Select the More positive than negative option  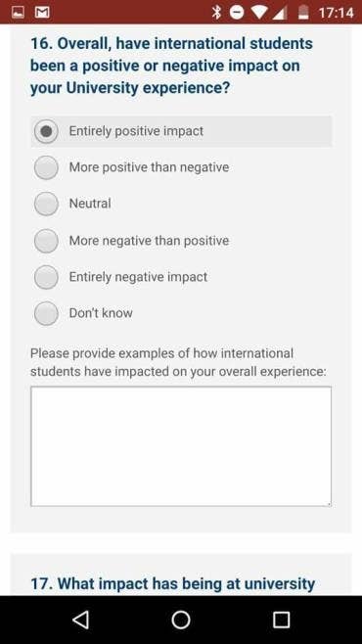(x=46, y=167)
